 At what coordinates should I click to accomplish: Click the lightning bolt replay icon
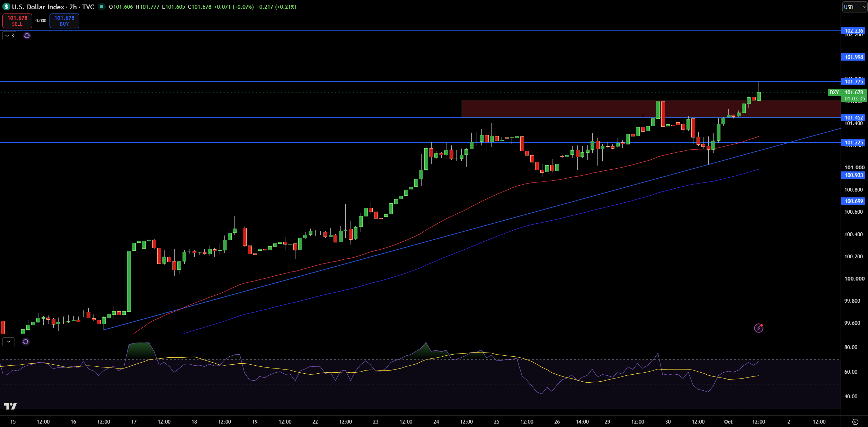[759, 328]
